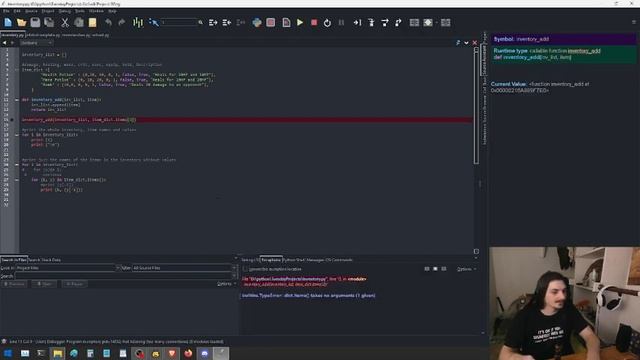
Task: Go back with the editor's left history arrow
Action: (x=4, y=42)
